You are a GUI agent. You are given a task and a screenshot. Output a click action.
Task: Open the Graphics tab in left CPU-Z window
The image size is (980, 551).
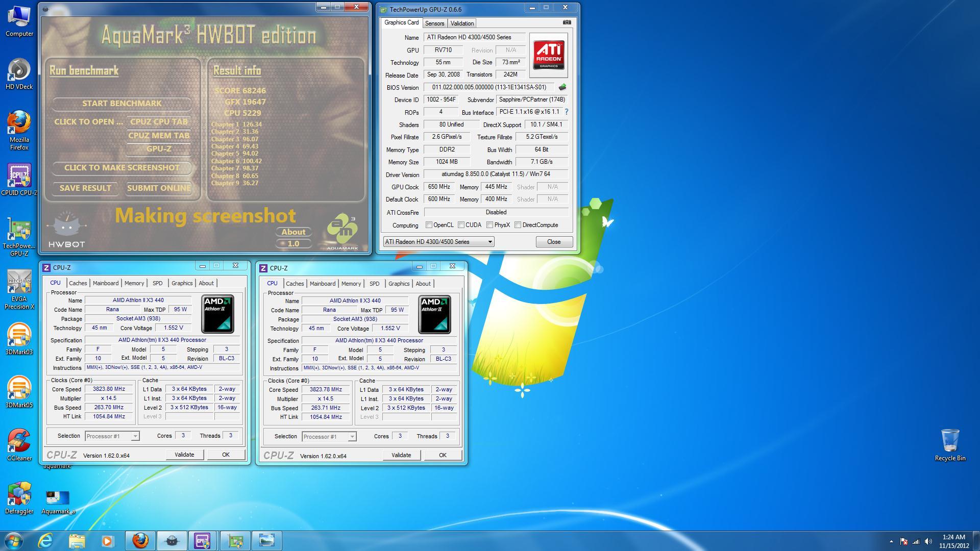182,283
